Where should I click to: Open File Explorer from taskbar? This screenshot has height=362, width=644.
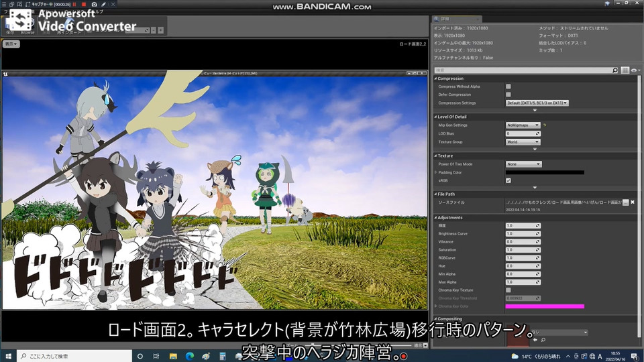[173, 356]
